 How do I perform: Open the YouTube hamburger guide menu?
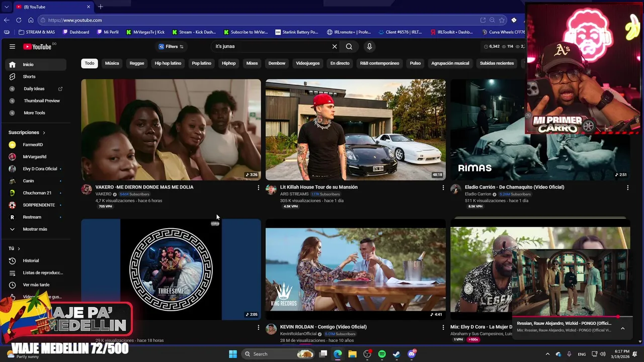(12, 46)
